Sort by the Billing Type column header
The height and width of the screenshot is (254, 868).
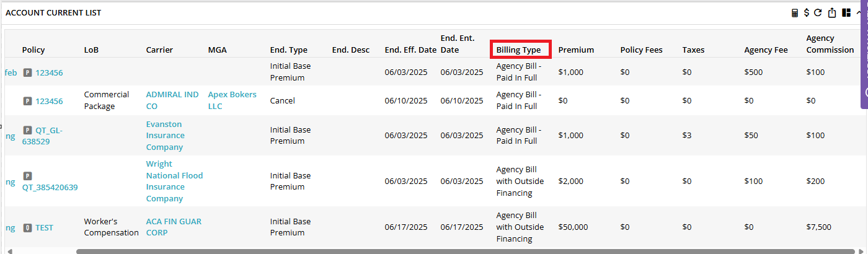pyautogui.click(x=519, y=50)
